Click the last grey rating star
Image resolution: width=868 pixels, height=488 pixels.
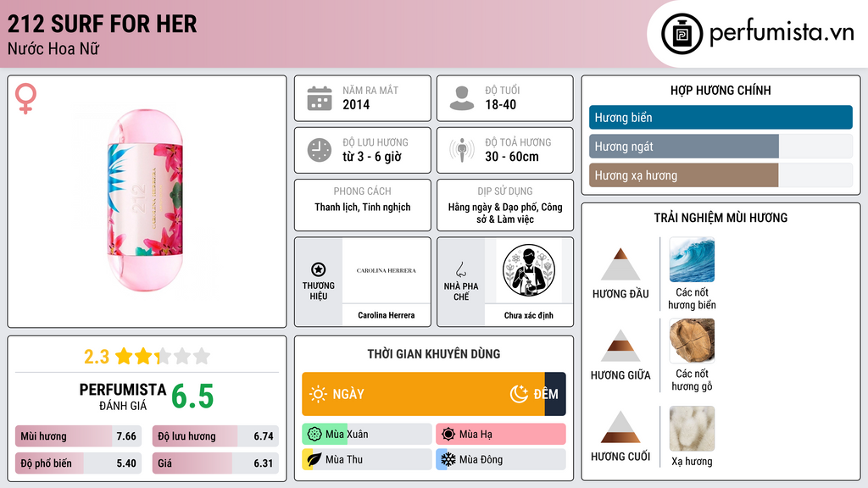[x=202, y=356]
